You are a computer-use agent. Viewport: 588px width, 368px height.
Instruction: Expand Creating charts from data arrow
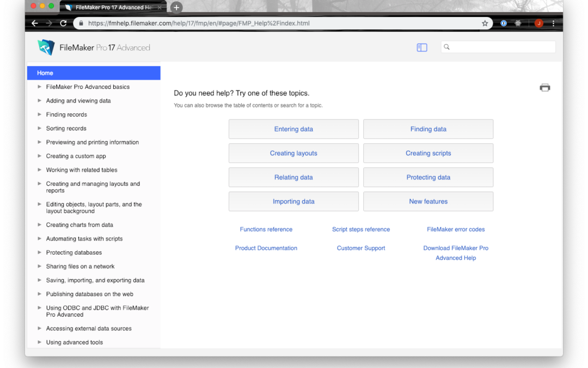point(39,225)
